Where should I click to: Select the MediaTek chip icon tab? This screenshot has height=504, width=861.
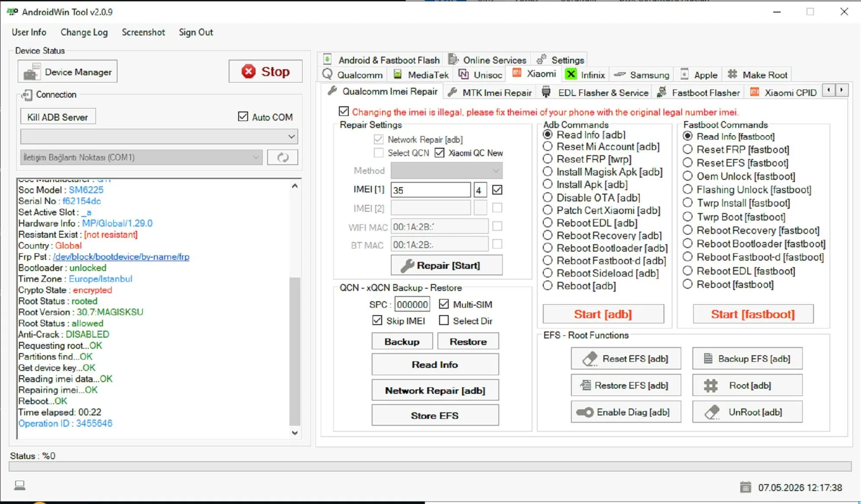(x=398, y=74)
